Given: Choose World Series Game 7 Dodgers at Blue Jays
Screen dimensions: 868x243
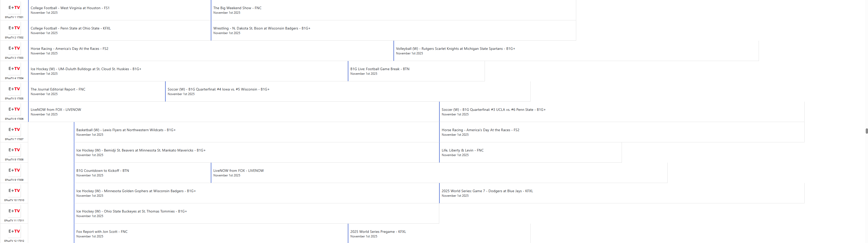Looking at the screenshot, I should pos(487,191).
